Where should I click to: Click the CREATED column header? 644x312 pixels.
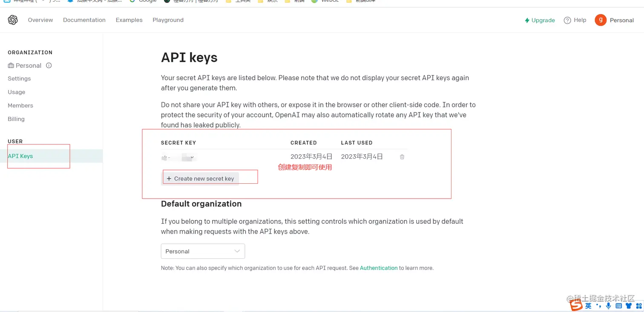[x=304, y=143]
